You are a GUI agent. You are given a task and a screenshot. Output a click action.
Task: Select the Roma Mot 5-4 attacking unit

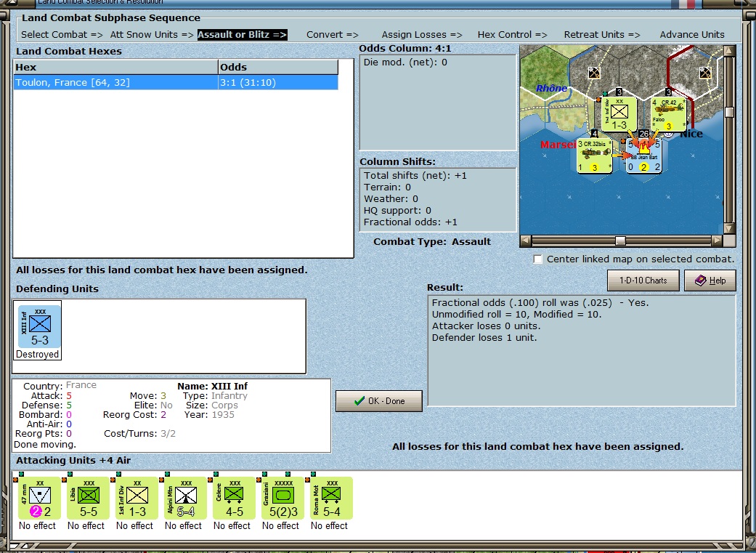click(x=332, y=498)
